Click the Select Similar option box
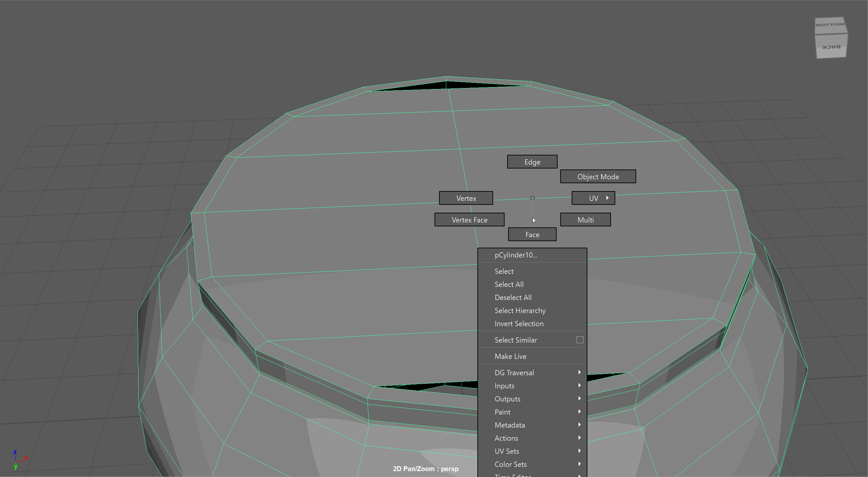The height and width of the screenshot is (477, 868). click(580, 340)
